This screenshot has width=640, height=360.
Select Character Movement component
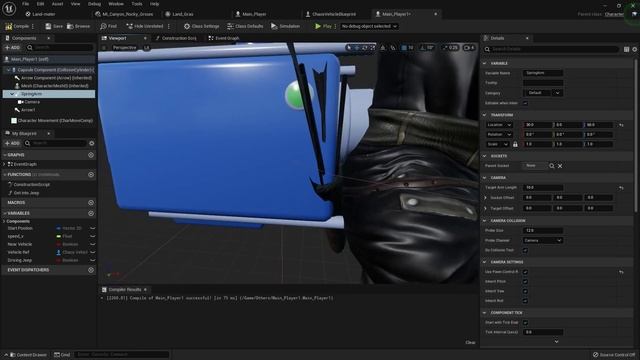52,121
